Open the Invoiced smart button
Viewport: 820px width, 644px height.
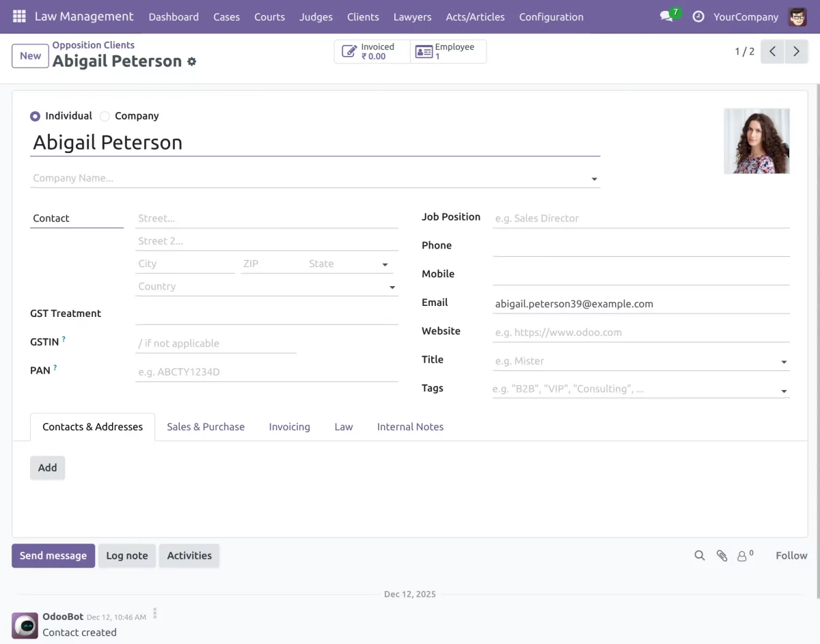[370, 51]
